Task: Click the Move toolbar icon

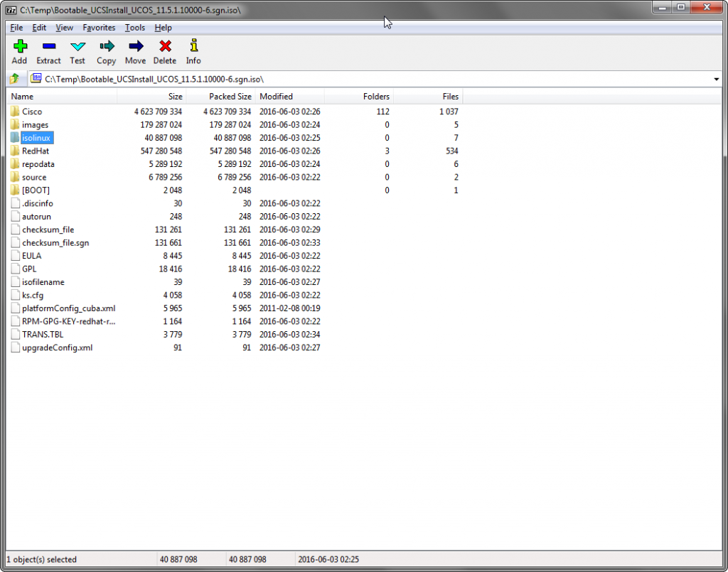Action: (136, 46)
